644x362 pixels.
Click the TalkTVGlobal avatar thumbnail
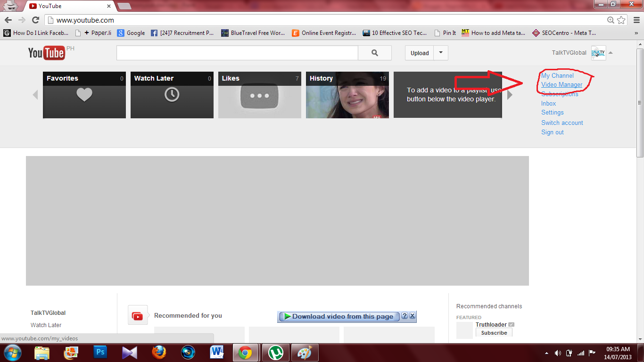click(598, 53)
